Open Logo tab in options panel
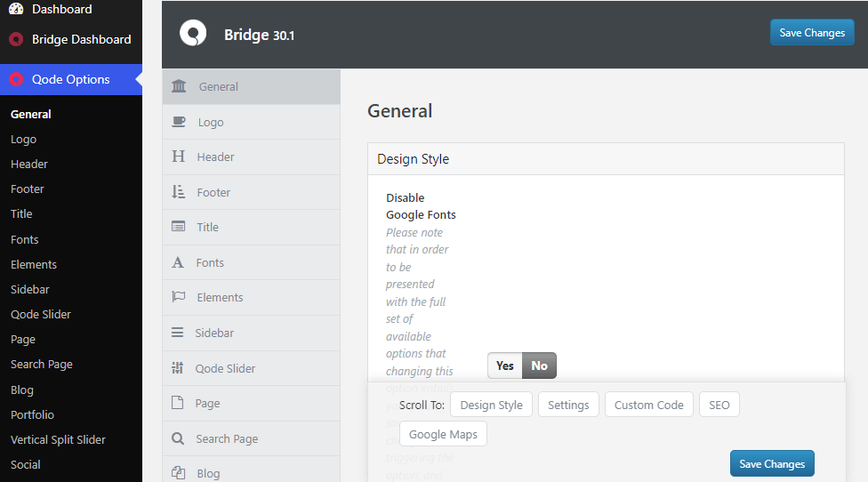This screenshot has width=868, height=482. tap(252, 122)
